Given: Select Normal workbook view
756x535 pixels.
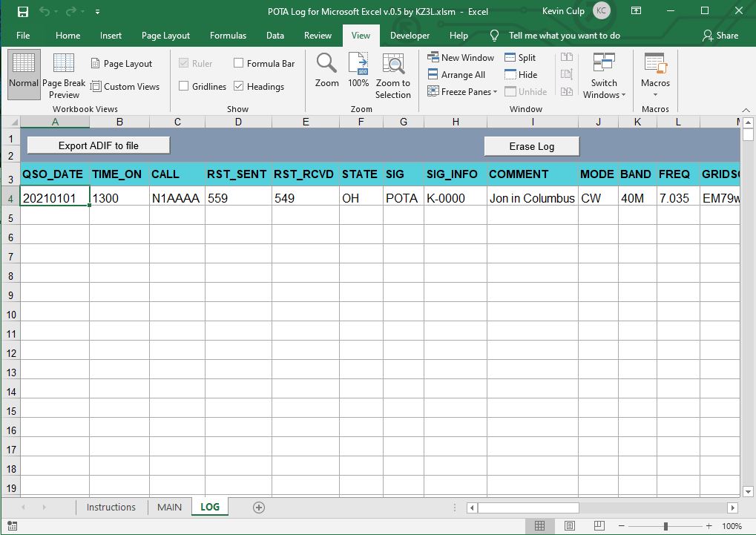Looking at the screenshot, I should tap(24, 74).
